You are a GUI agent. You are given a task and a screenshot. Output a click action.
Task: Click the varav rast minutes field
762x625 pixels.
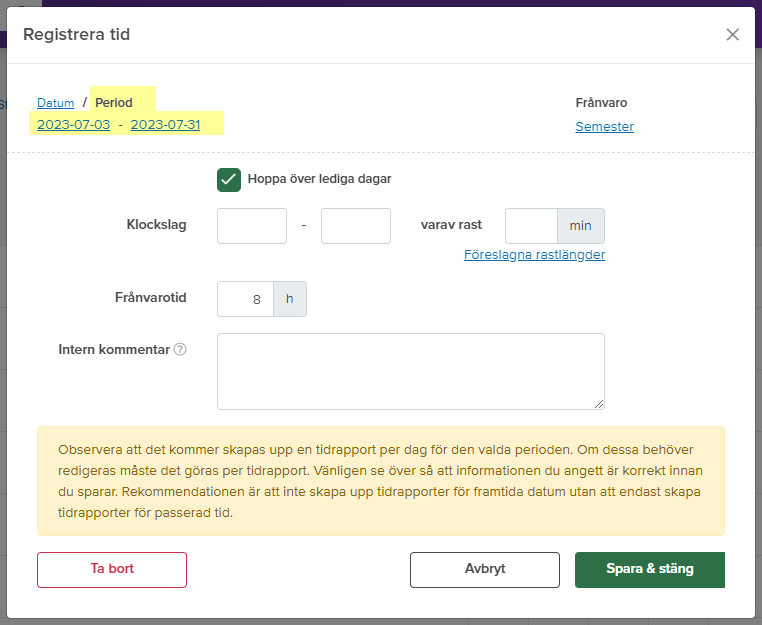[531, 226]
